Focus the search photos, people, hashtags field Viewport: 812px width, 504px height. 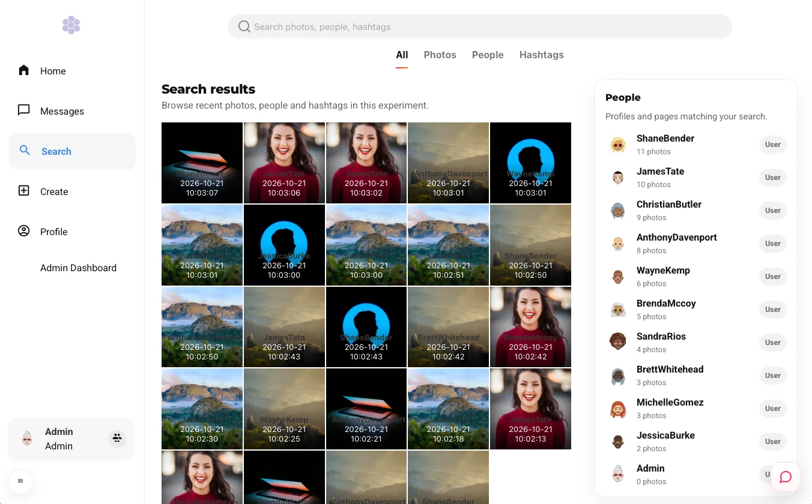click(x=480, y=26)
